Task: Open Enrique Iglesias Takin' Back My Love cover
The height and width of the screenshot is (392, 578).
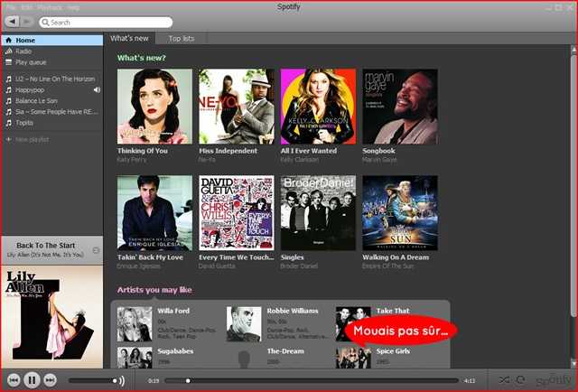Action: tap(154, 213)
